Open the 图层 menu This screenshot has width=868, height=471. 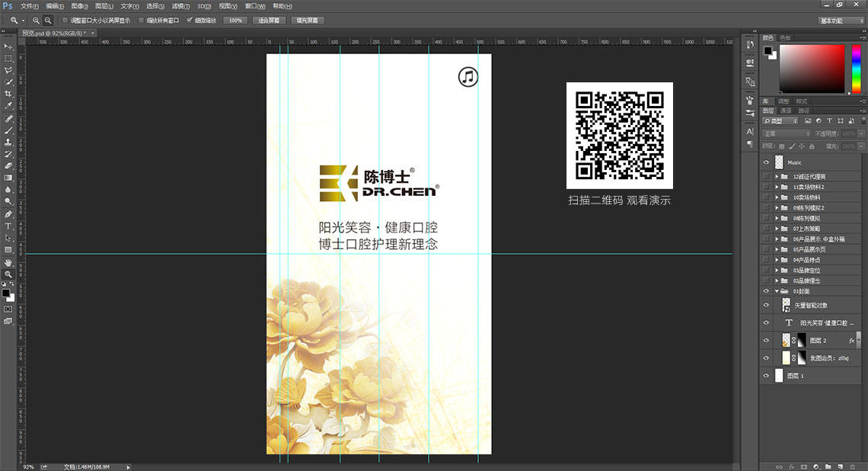coord(104,6)
